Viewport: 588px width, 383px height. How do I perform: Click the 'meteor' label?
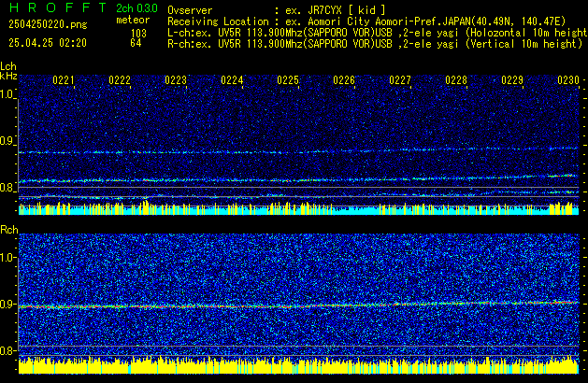[x=133, y=20]
